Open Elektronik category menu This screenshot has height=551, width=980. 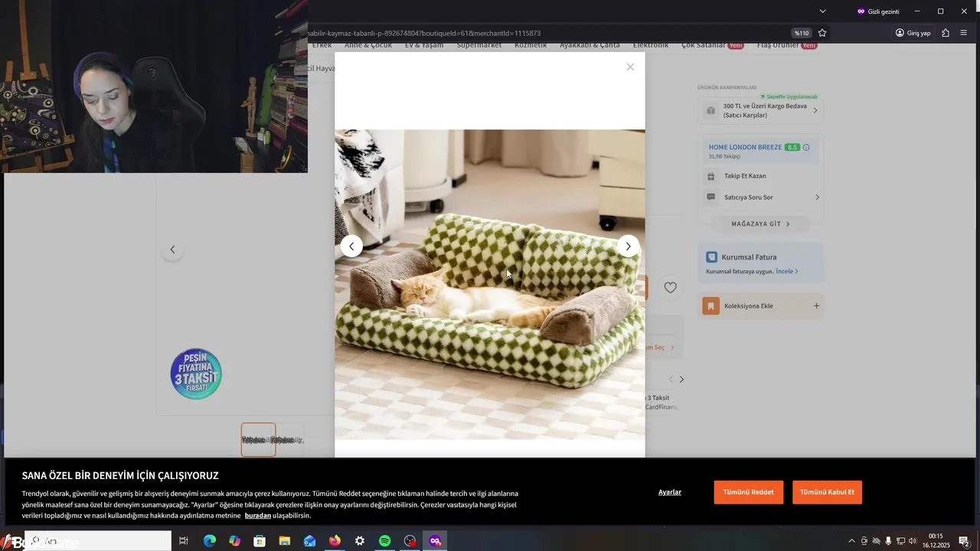(651, 46)
